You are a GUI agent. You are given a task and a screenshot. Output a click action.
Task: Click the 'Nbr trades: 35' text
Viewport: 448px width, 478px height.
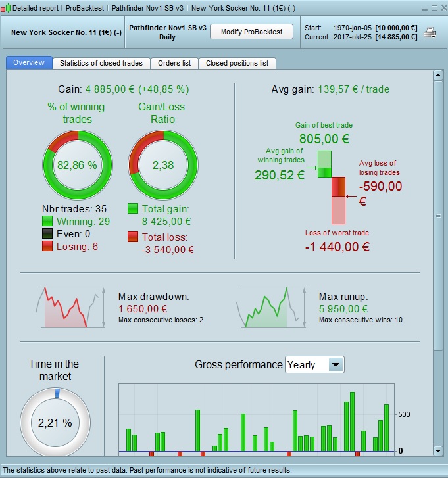(74, 209)
